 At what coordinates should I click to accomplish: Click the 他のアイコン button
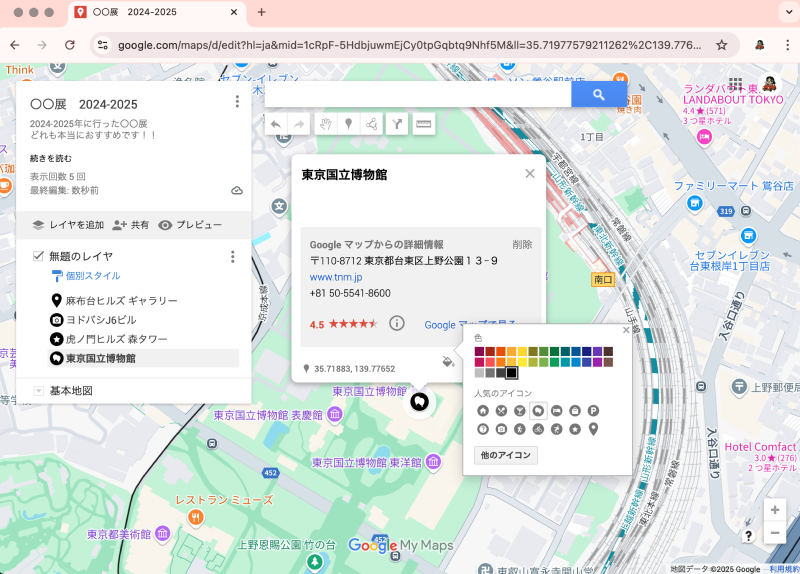(506, 455)
